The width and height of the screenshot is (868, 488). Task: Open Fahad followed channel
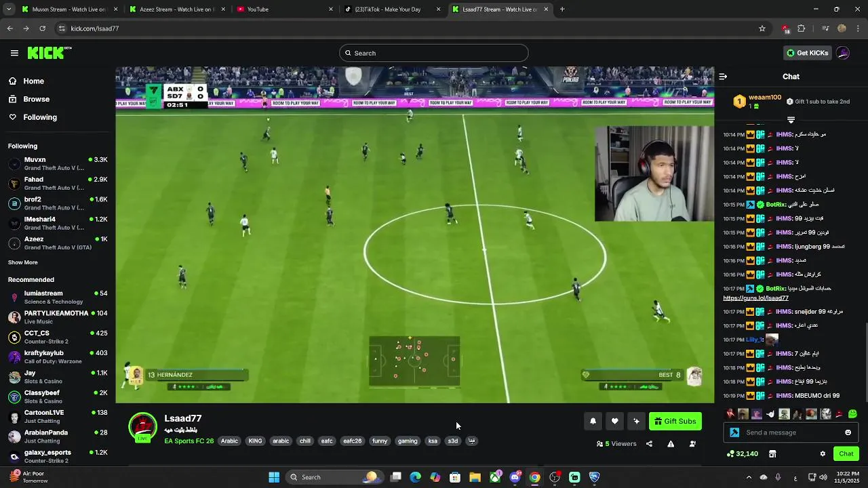pyautogui.click(x=58, y=183)
